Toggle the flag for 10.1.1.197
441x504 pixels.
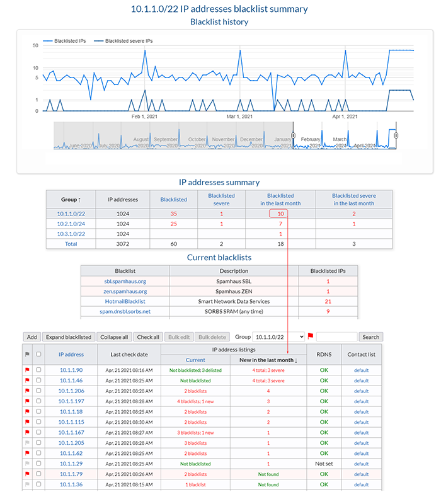pos(27,401)
